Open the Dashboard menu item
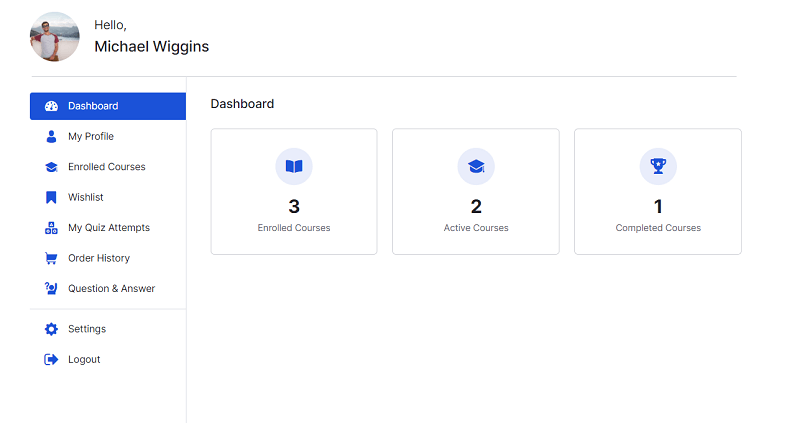800x423 pixels. point(108,106)
